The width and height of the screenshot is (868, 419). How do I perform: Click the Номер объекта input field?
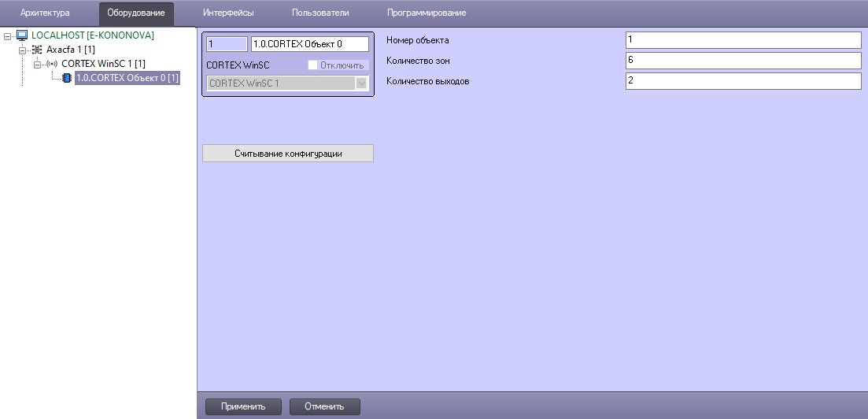(x=743, y=40)
